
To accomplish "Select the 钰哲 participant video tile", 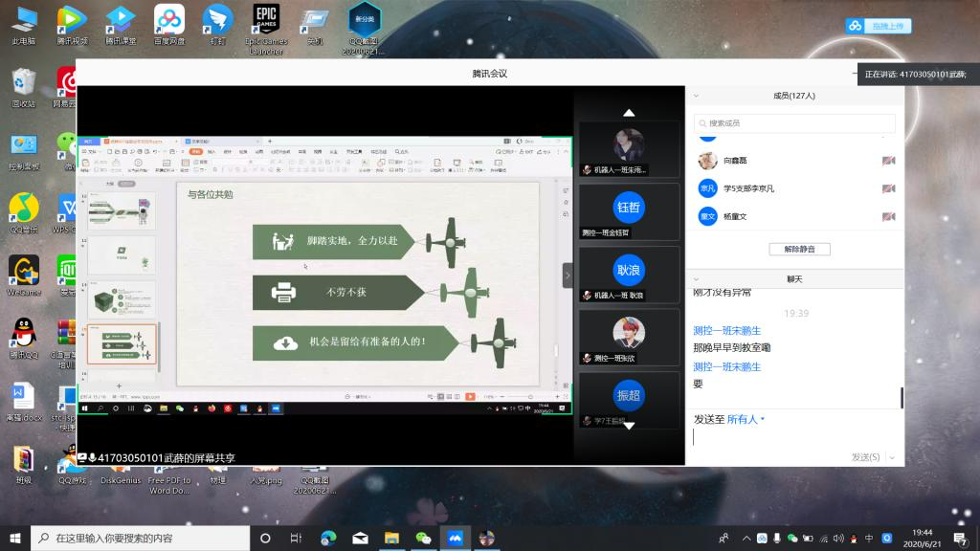I will pyautogui.click(x=629, y=208).
